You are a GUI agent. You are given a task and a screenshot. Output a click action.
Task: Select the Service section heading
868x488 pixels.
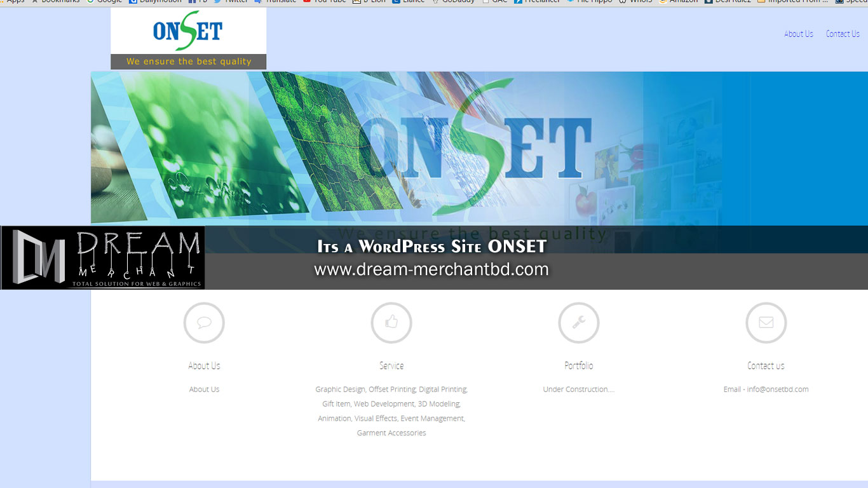point(391,366)
